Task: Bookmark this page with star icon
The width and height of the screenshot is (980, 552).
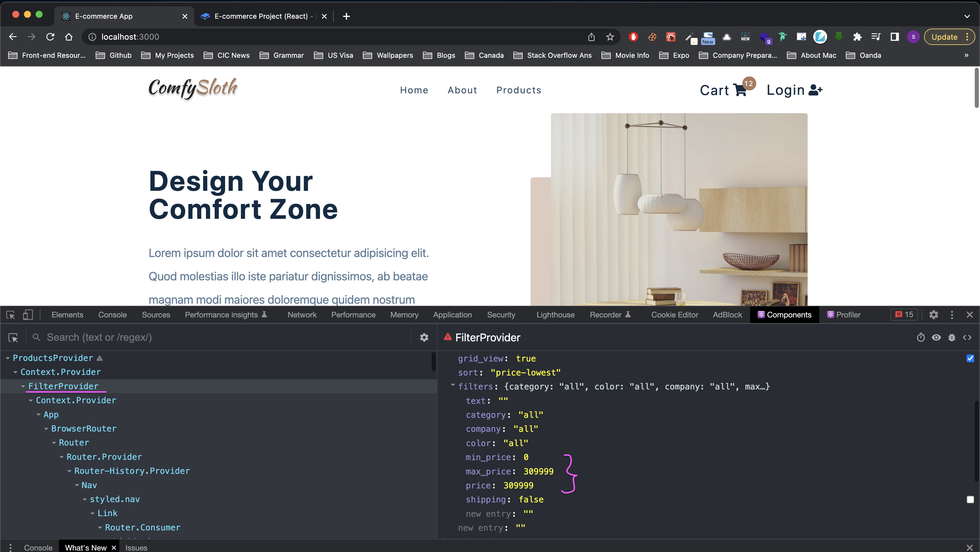Action: pos(610,37)
